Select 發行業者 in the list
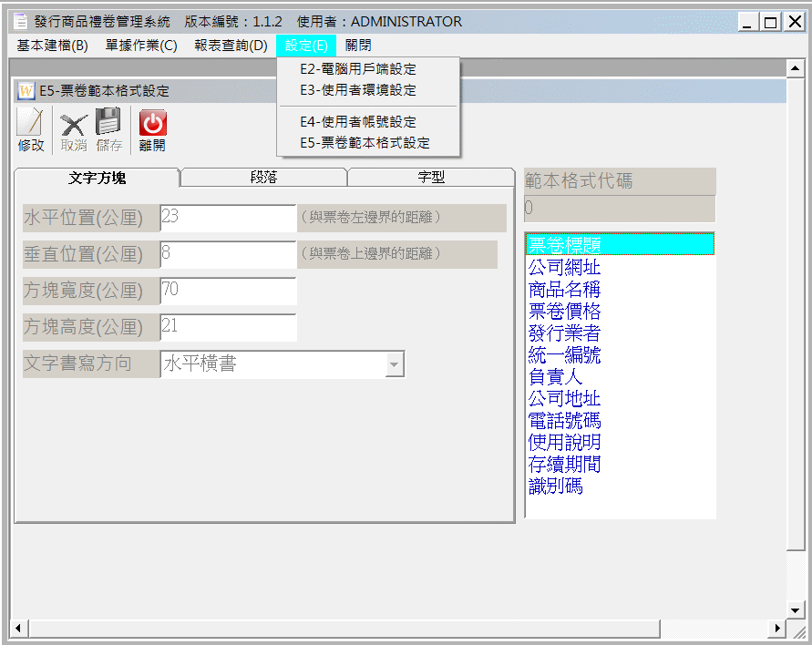This screenshot has width=812, height=645. click(x=620, y=333)
